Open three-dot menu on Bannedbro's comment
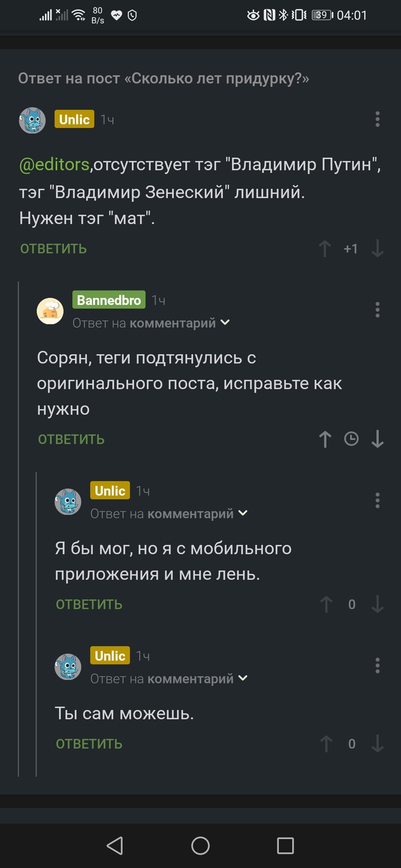The width and height of the screenshot is (401, 868). (x=377, y=310)
